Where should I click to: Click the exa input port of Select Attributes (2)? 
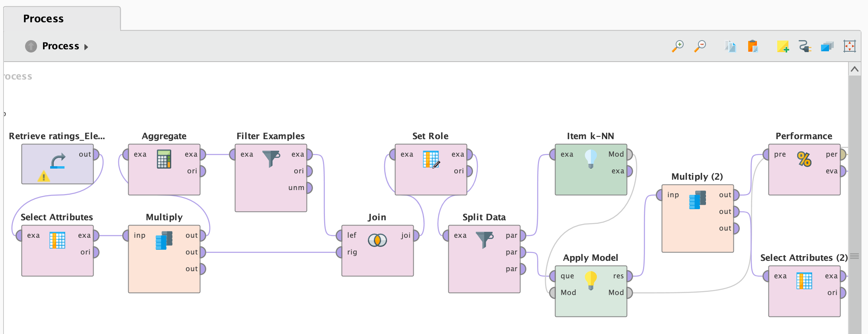click(x=766, y=276)
